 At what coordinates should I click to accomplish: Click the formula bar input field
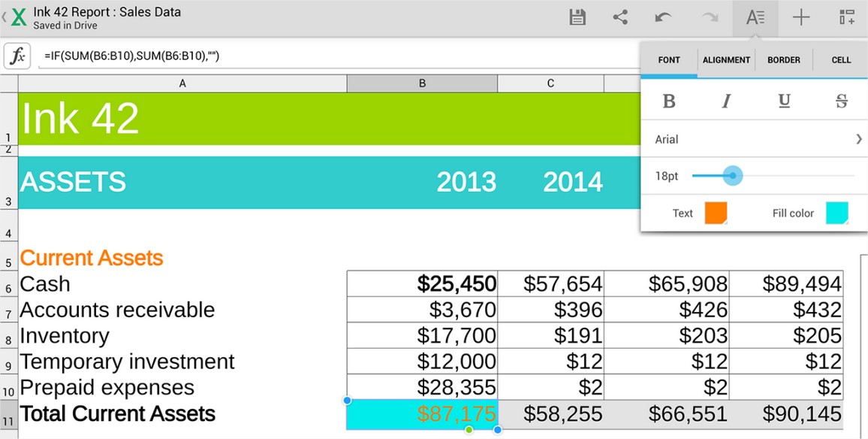tap(338, 56)
